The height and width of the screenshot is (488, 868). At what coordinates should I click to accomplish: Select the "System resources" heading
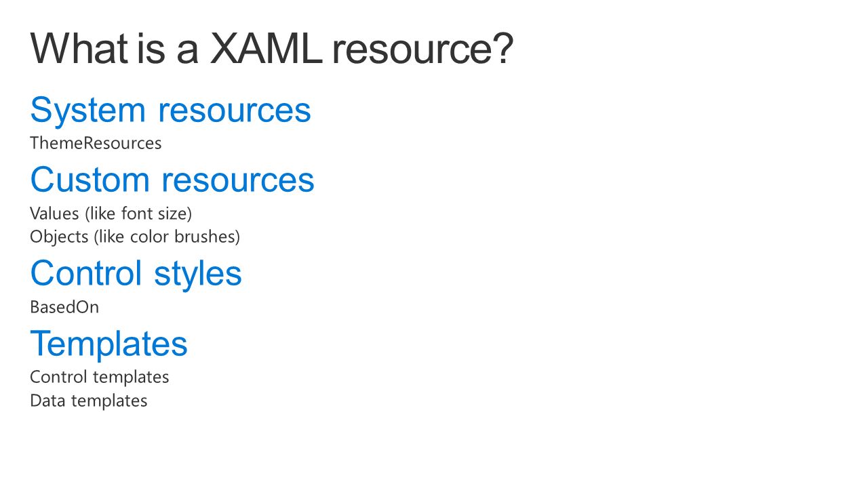(170, 111)
